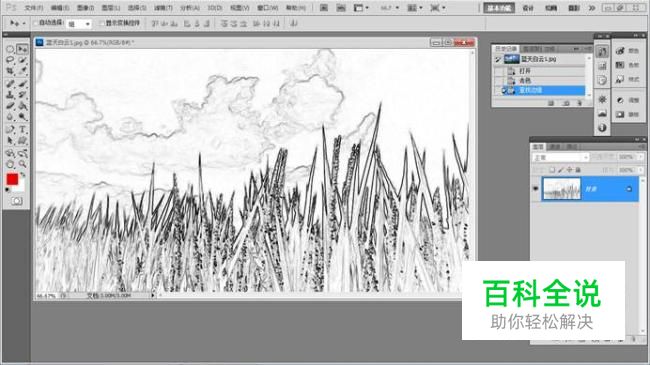Launch Bridge from the application bar

point(324,7)
